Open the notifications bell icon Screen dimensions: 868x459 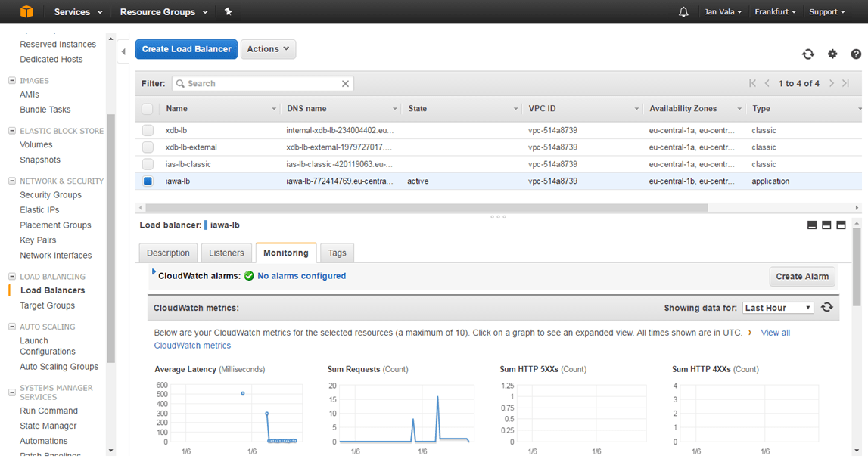pos(683,12)
